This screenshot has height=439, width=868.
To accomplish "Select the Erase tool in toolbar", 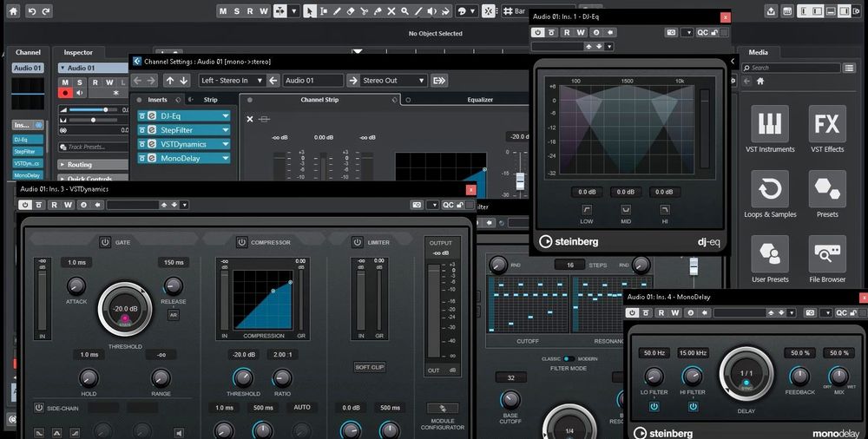I will pos(351,11).
